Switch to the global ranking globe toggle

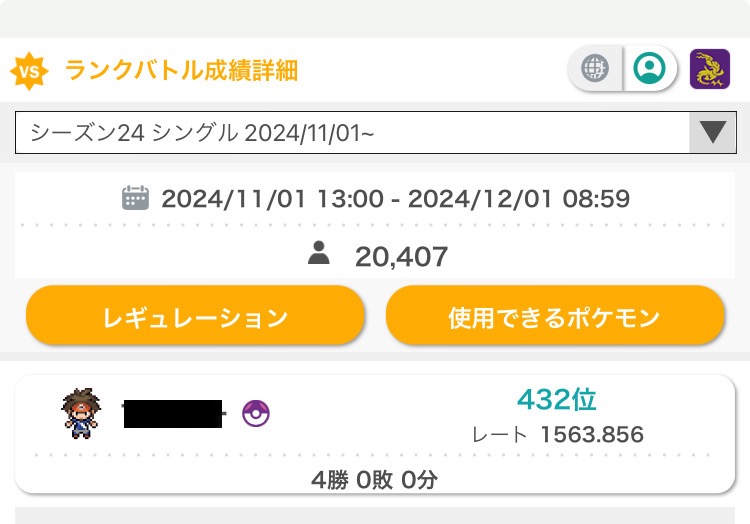click(x=595, y=67)
